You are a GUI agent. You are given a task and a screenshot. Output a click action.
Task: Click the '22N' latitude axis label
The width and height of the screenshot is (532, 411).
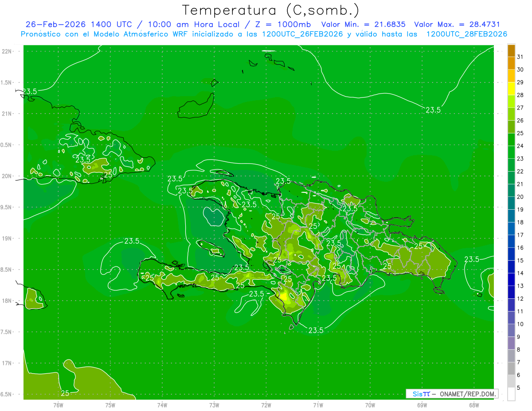(x=7, y=51)
